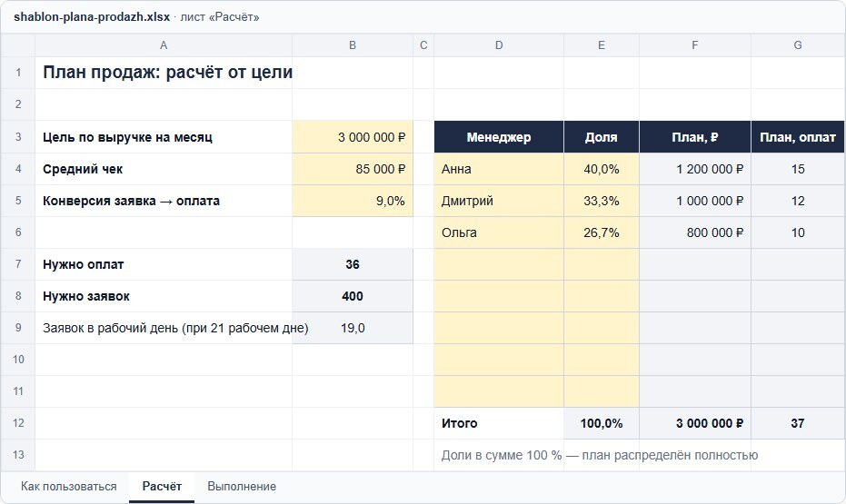Select «Нужно заявок» label cell
This screenshot has height=504, width=846.
(x=164, y=296)
